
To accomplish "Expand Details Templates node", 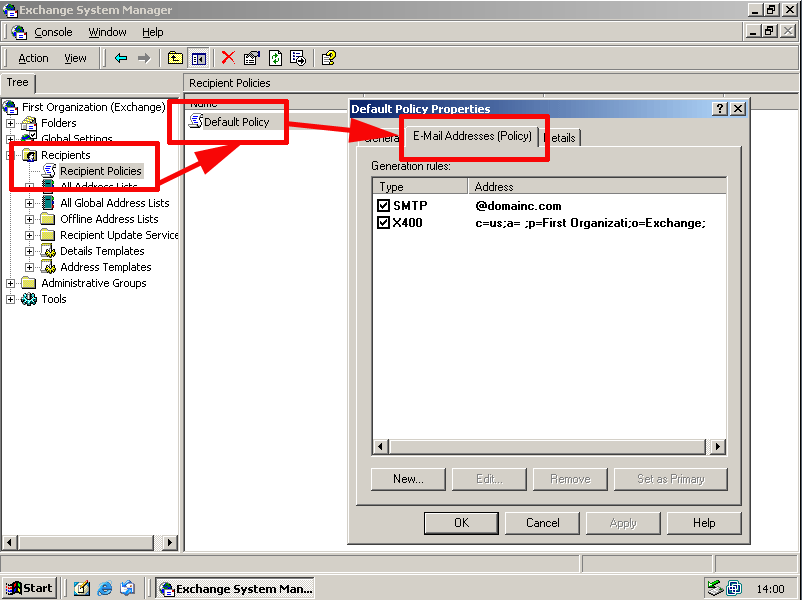I will tap(29, 251).
